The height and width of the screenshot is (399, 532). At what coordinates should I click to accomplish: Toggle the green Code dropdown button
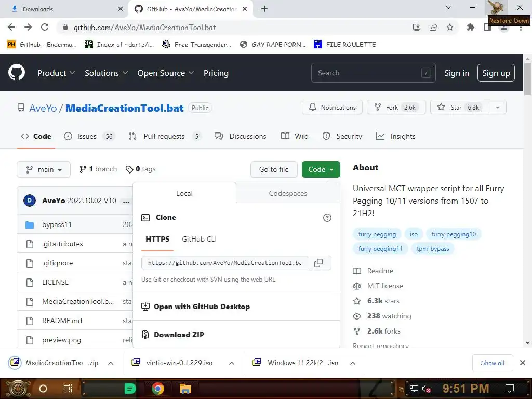321,169
